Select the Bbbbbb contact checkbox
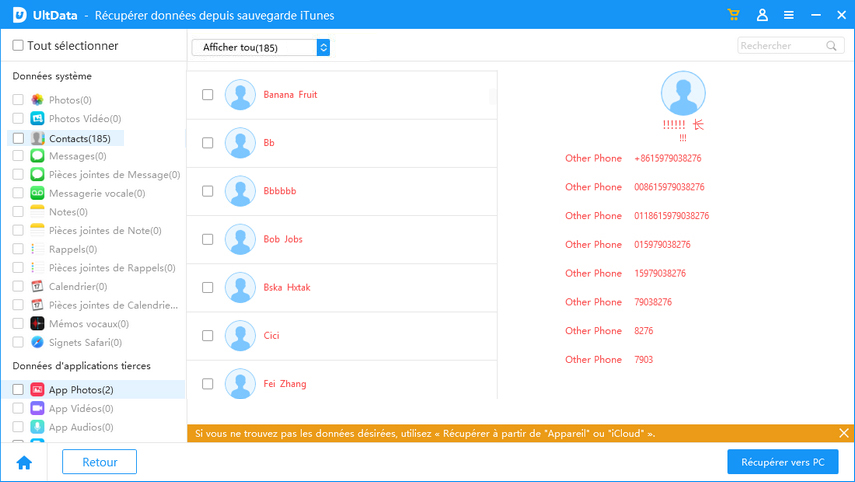855x482 pixels. [x=207, y=191]
